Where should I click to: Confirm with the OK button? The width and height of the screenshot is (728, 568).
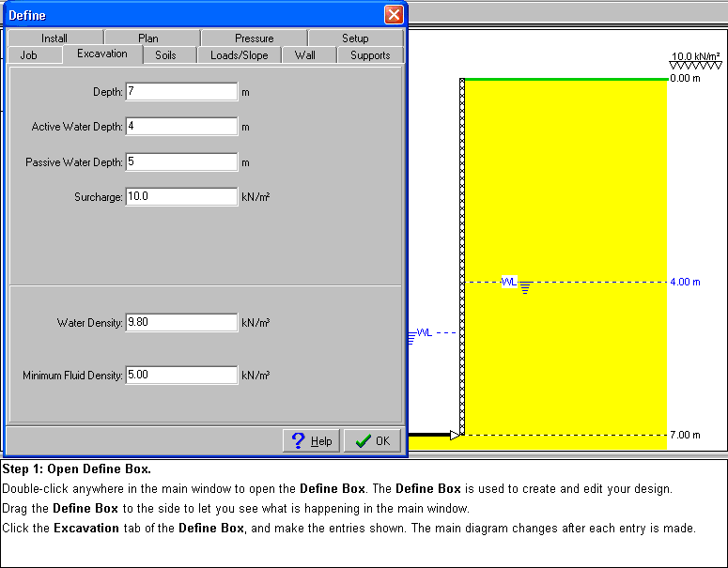coord(373,441)
